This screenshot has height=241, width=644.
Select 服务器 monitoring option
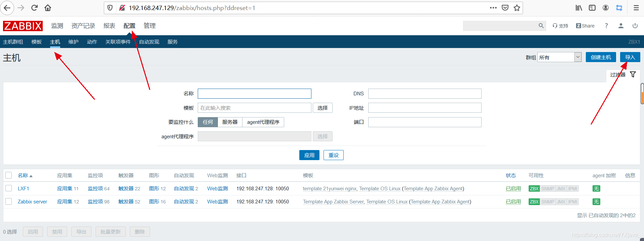(230, 122)
